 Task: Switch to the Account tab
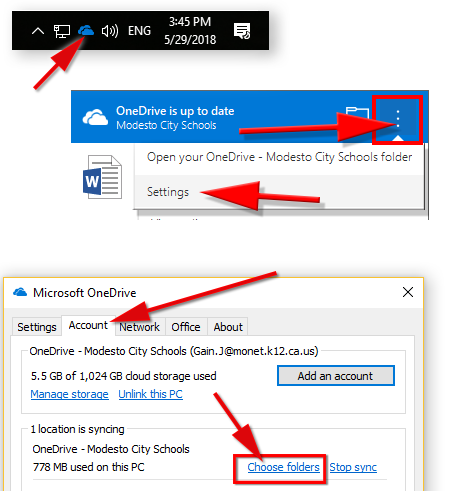pos(88,325)
